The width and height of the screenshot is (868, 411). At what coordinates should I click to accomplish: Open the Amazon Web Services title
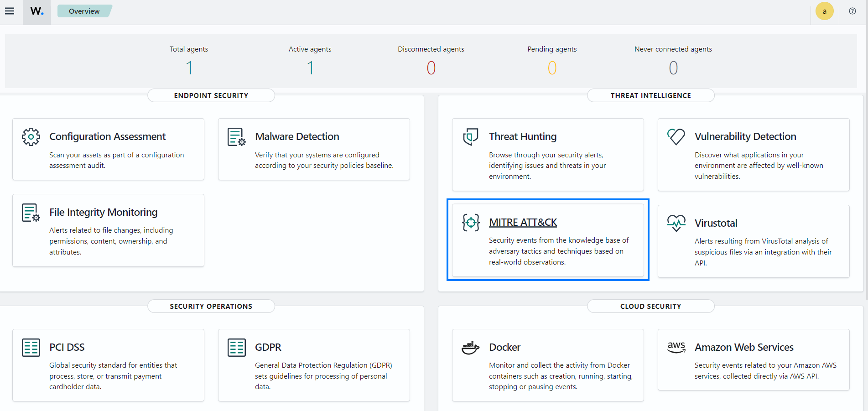(744, 347)
